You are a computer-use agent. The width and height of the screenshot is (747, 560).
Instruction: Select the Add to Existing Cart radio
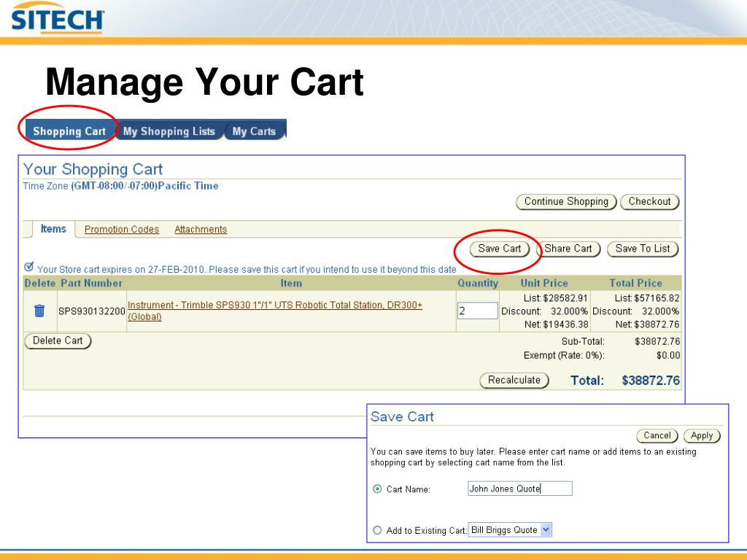click(377, 530)
